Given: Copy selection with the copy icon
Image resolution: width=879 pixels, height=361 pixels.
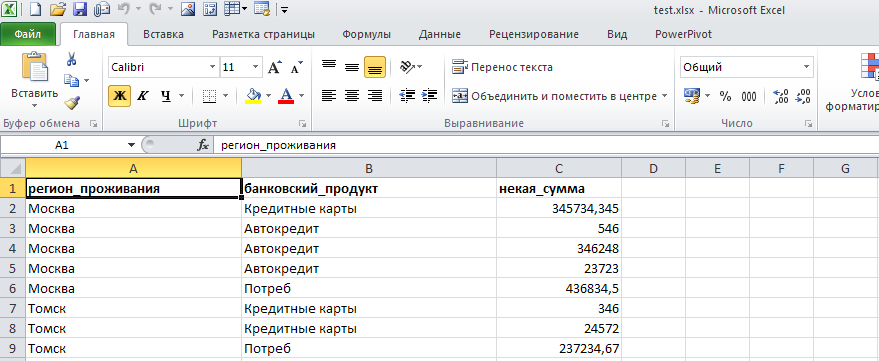Looking at the screenshot, I should coord(72,81).
